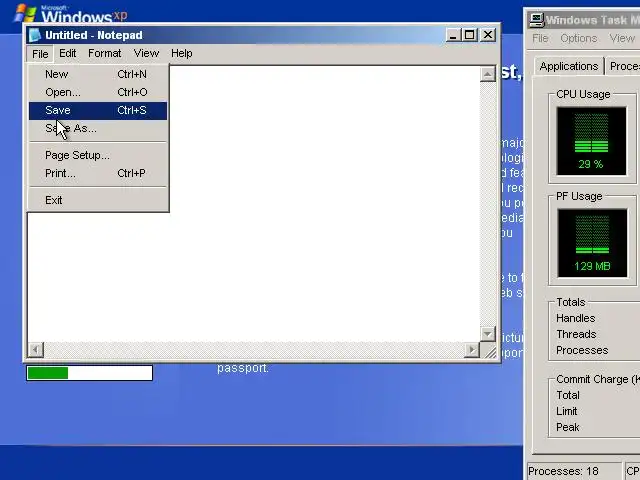This screenshot has height=480, width=640.
Task: Click the Task Manager title bar icon
Action: (536, 20)
